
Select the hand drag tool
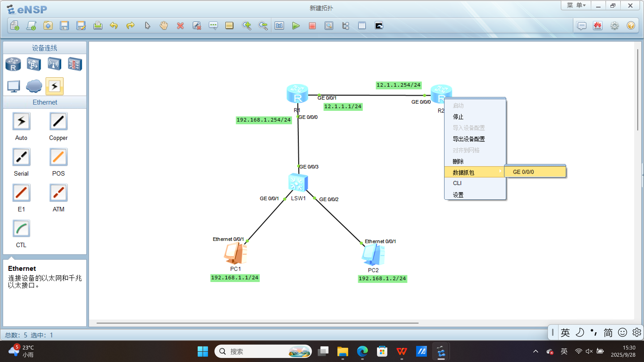tap(164, 26)
